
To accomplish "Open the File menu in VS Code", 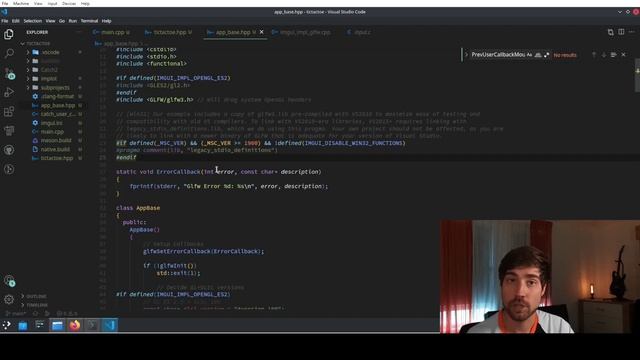I will click(x=4, y=21).
